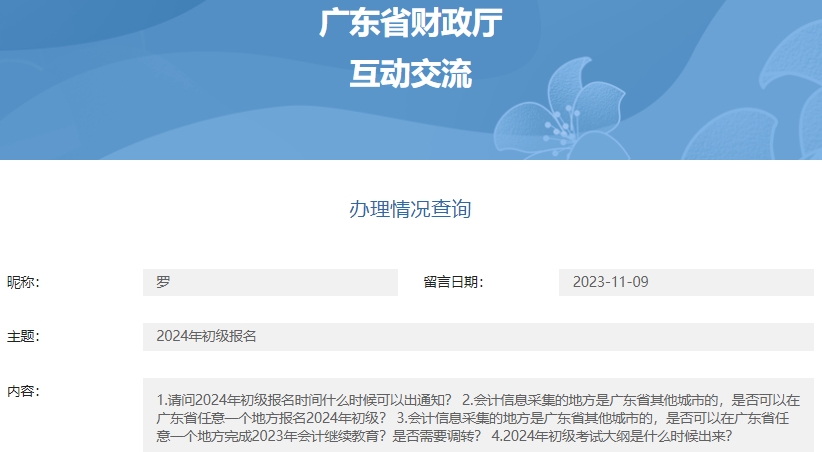This screenshot has height=452, width=822.
Task: Click the 主题 field label
Action: point(23,336)
